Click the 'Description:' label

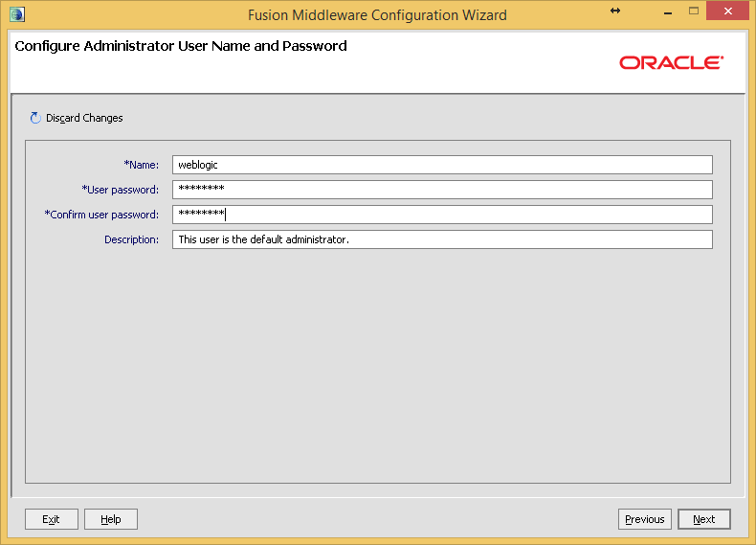[x=131, y=239]
